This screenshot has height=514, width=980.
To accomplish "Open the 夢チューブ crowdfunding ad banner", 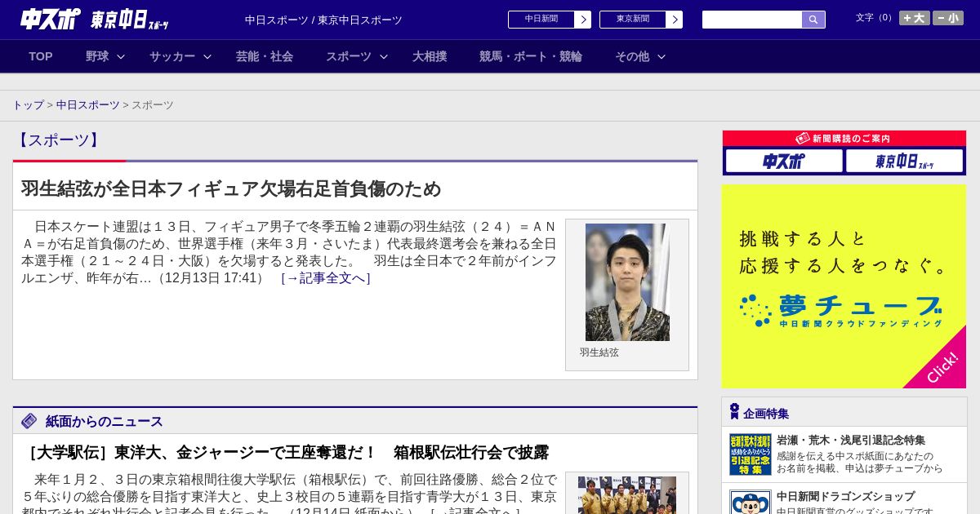I will (844, 286).
